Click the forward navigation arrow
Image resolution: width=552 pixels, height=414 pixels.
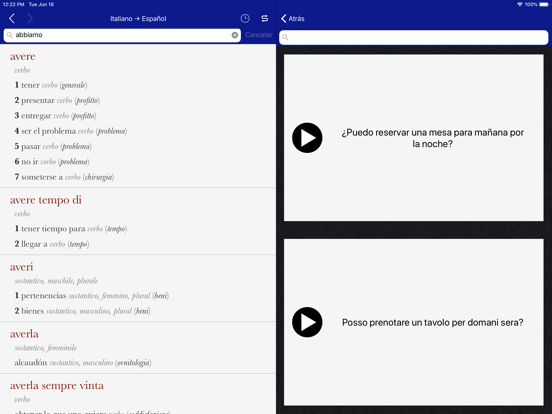(x=30, y=19)
